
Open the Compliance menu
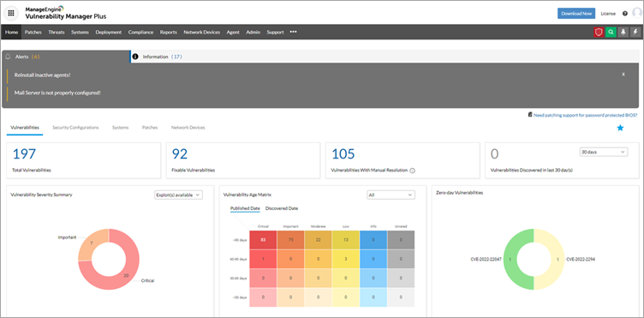(x=140, y=32)
